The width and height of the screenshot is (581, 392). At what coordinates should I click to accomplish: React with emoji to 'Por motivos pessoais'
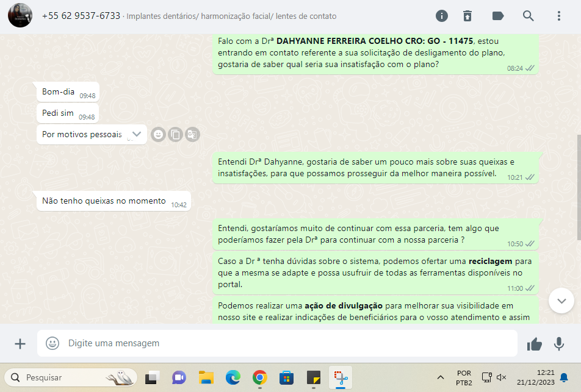(x=158, y=134)
